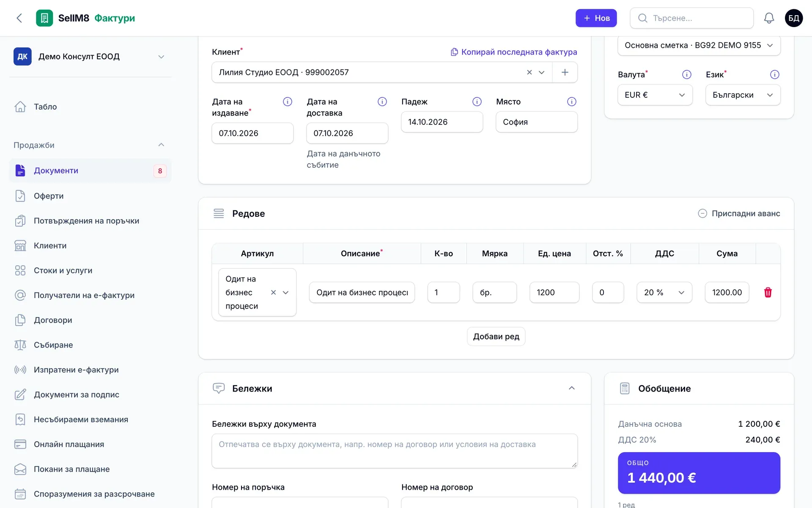
Task: Click the back arrow in header
Action: coord(19,18)
